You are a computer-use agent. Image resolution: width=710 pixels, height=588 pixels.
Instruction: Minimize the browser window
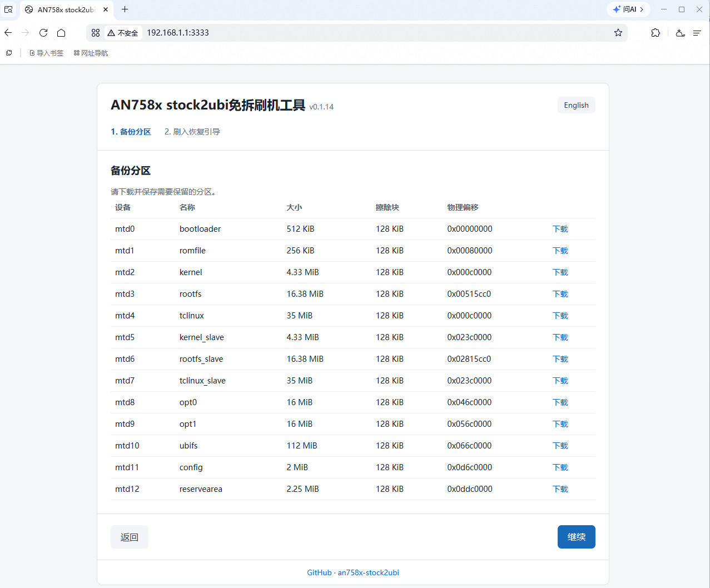664,9
